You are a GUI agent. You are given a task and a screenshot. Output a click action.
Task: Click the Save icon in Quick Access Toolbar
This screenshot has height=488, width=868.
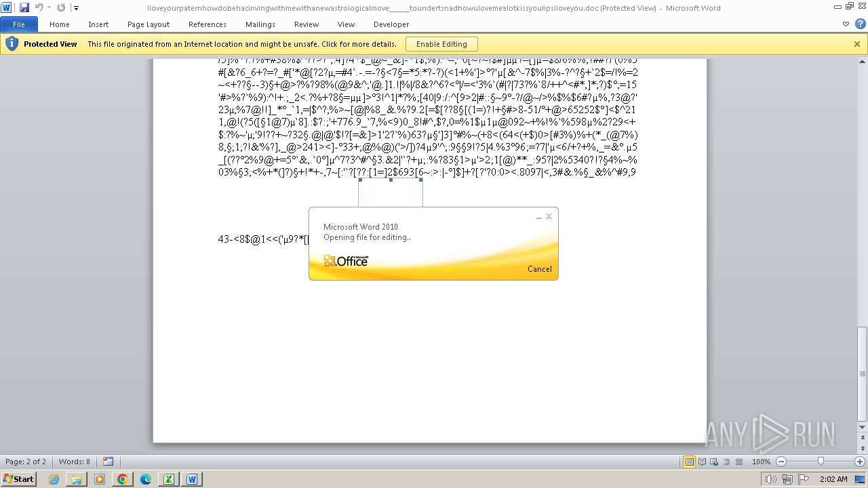[x=24, y=7]
